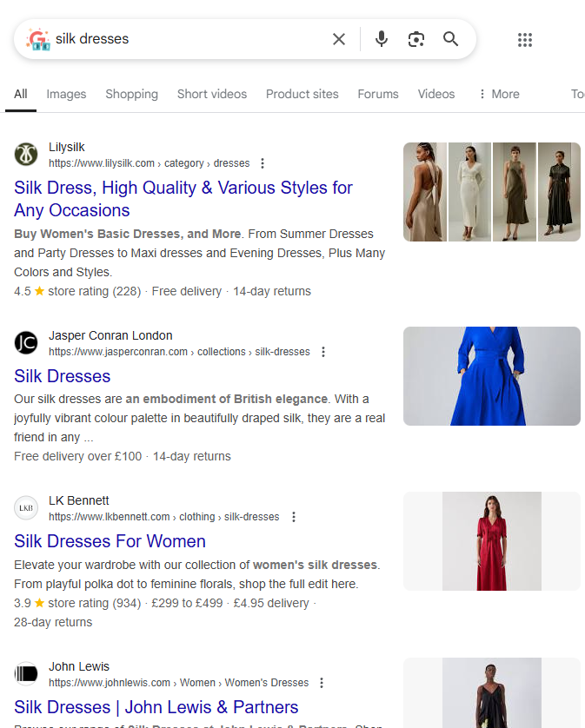Image resolution: width=585 pixels, height=728 pixels.
Task: Click the £299 to £499 price range
Action: 187,603
